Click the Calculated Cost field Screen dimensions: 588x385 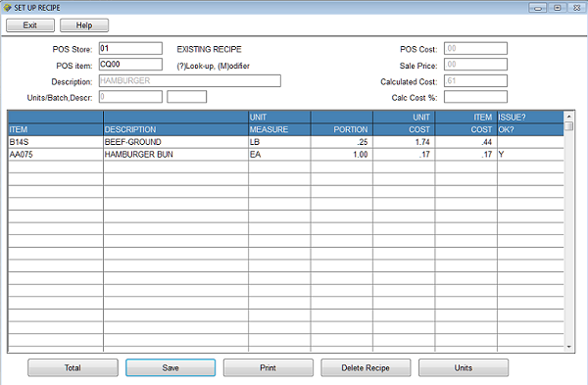click(x=475, y=80)
